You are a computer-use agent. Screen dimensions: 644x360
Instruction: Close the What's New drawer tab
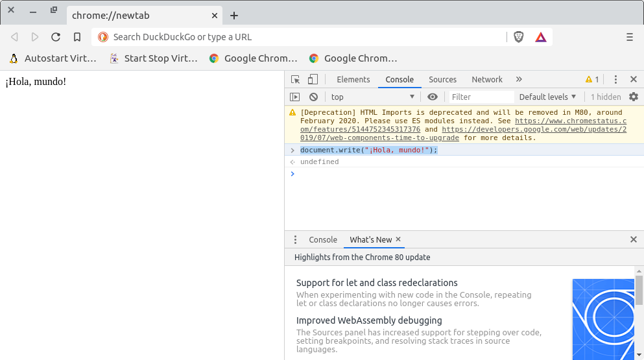click(399, 239)
